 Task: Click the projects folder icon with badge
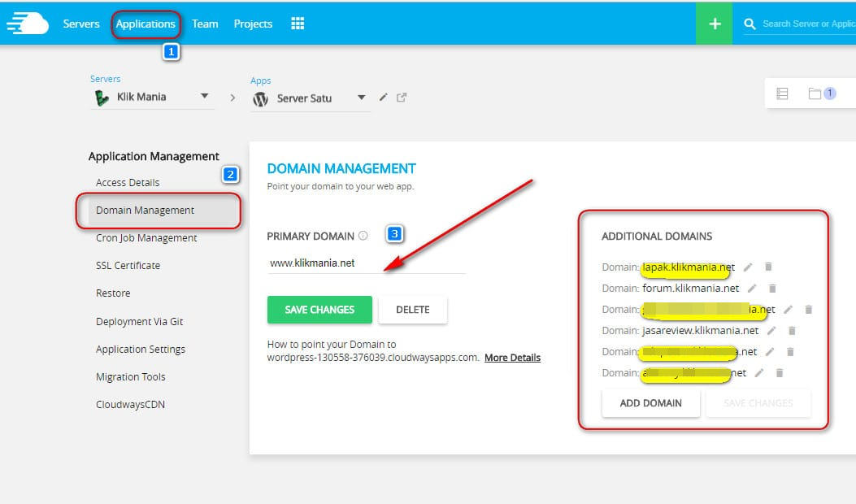(822, 93)
